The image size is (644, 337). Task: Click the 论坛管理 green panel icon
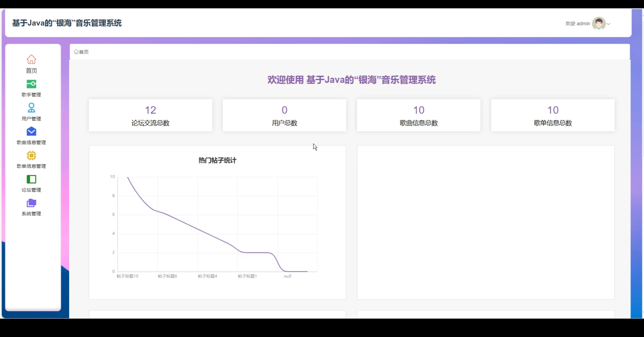(31, 179)
